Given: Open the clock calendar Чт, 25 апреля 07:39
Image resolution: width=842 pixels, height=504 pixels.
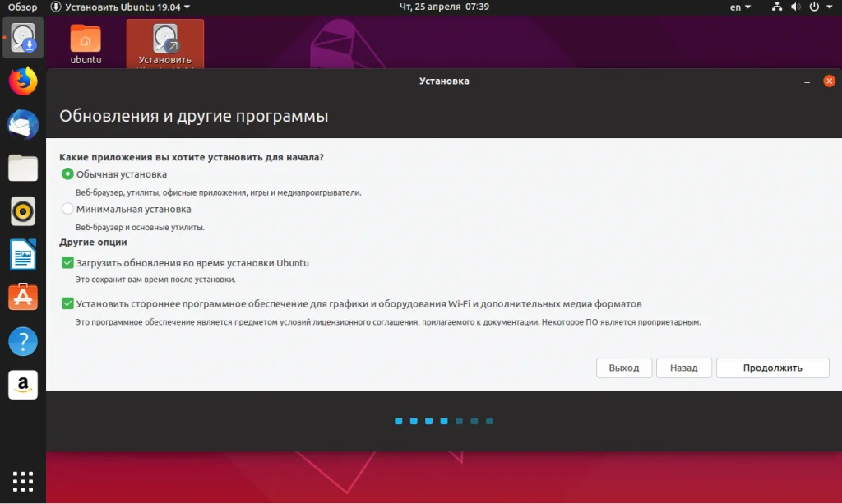Looking at the screenshot, I should point(444,7).
